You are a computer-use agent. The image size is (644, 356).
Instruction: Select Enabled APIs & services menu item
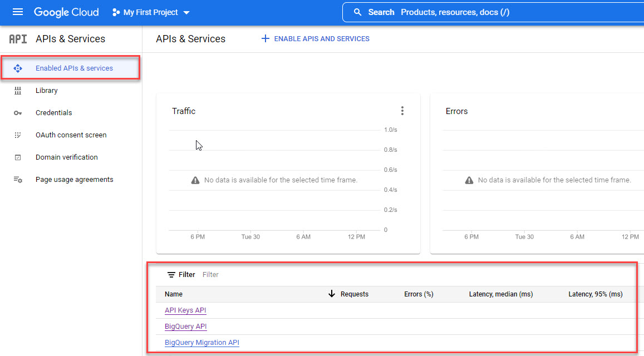[x=74, y=68]
